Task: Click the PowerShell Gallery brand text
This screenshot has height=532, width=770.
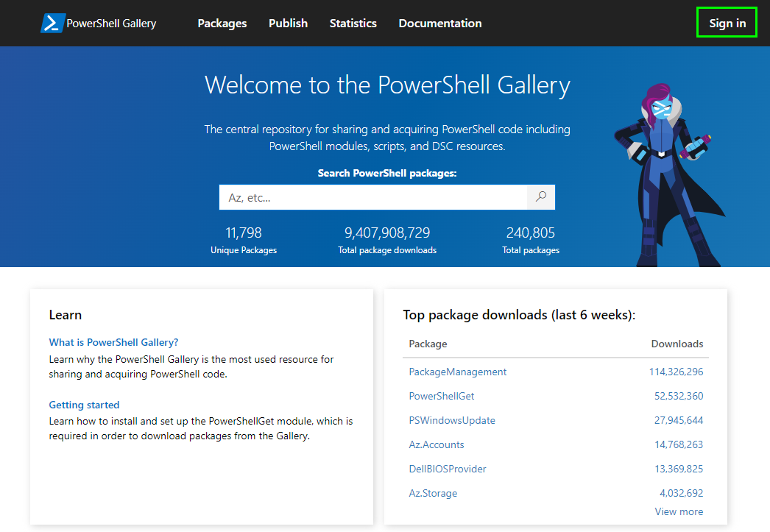Action: click(x=111, y=24)
